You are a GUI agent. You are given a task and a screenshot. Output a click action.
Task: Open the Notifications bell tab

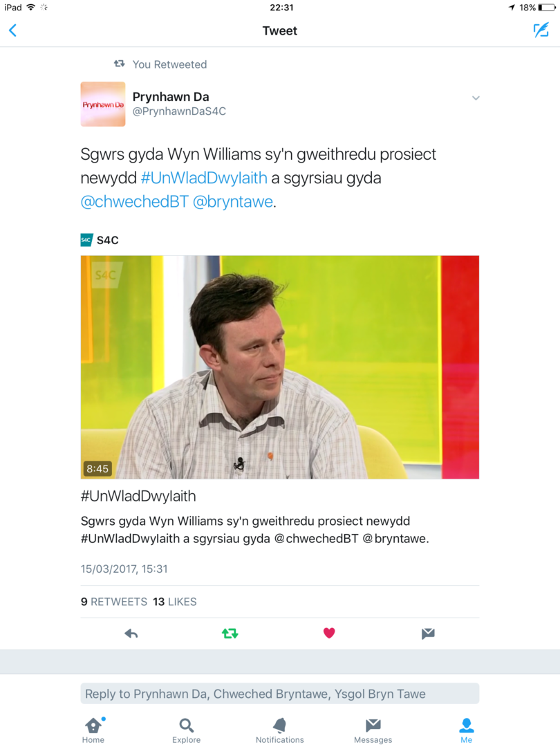tap(279, 730)
